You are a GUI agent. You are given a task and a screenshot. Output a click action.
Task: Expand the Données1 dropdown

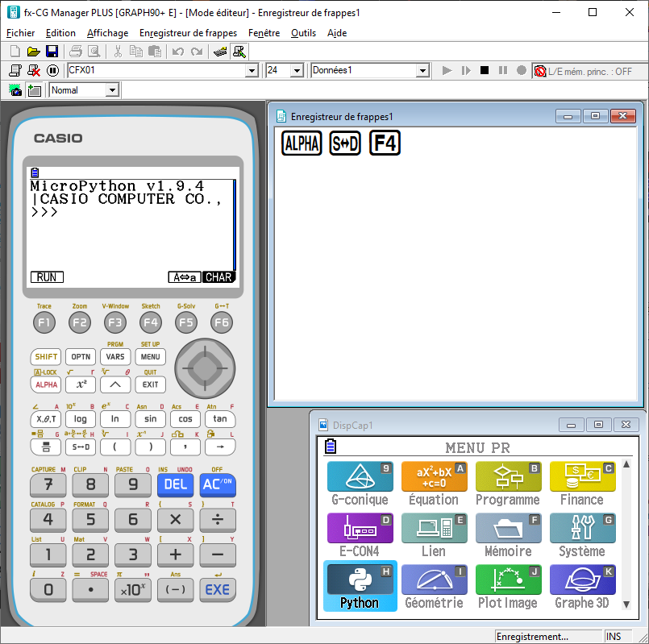tap(422, 71)
